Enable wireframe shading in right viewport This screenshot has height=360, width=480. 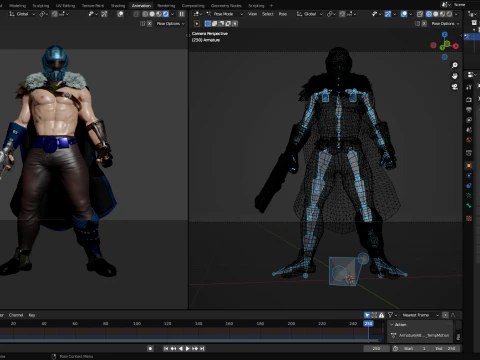429,14
